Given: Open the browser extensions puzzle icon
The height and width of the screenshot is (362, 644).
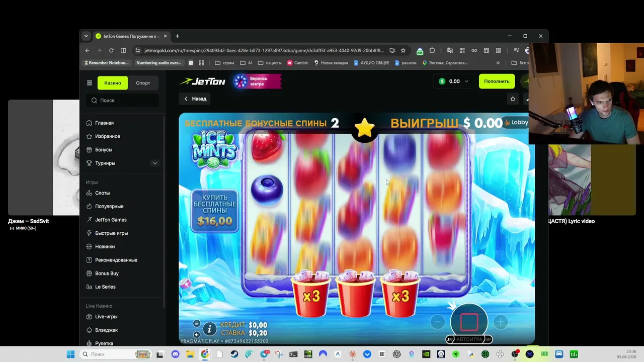Looking at the screenshot, I should (432, 50).
